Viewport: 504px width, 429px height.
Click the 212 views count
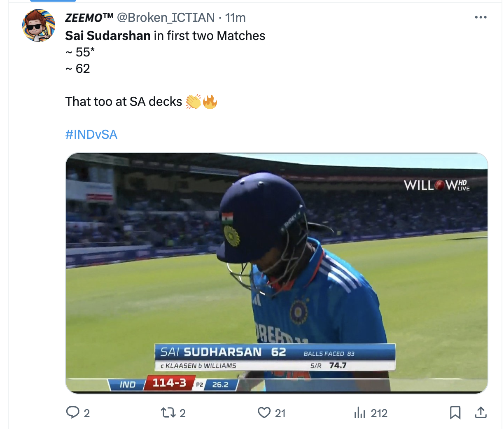[379, 413]
